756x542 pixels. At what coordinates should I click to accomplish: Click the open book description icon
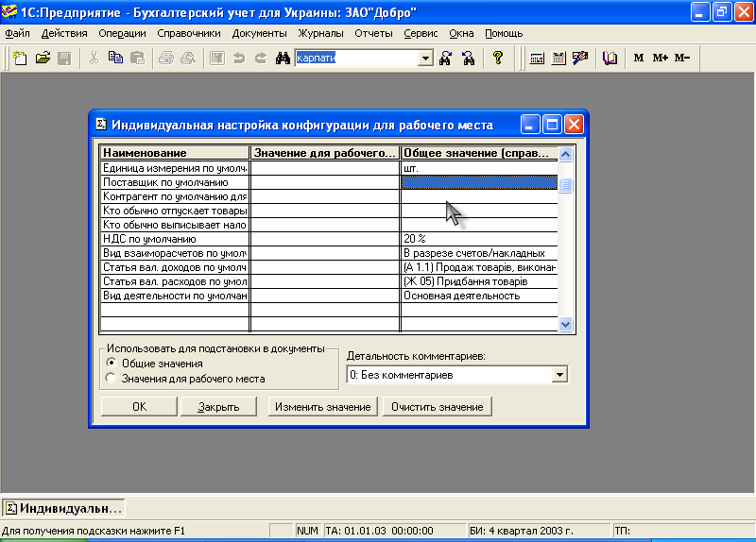tap(610, 59)
